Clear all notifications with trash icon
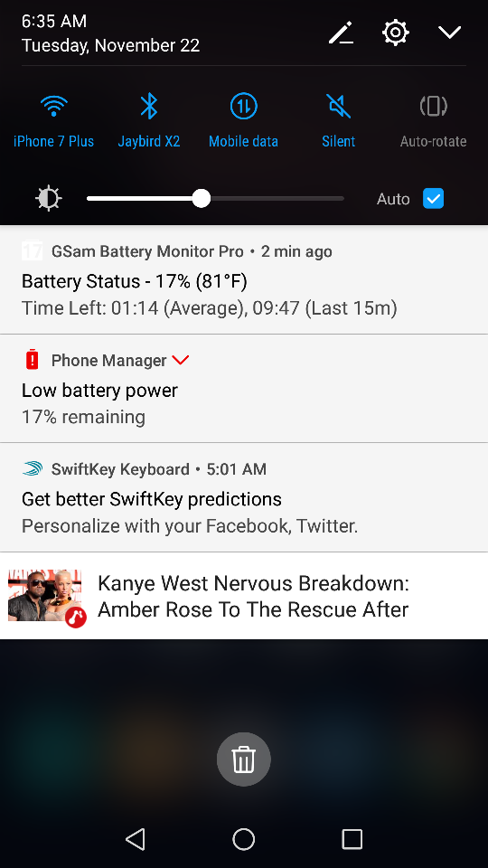This screenshot has width=488, height=868. tap(243, 759)
